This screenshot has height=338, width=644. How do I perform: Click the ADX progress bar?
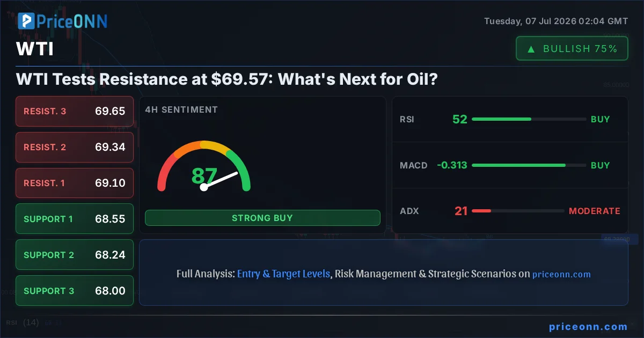pos(518,211)
